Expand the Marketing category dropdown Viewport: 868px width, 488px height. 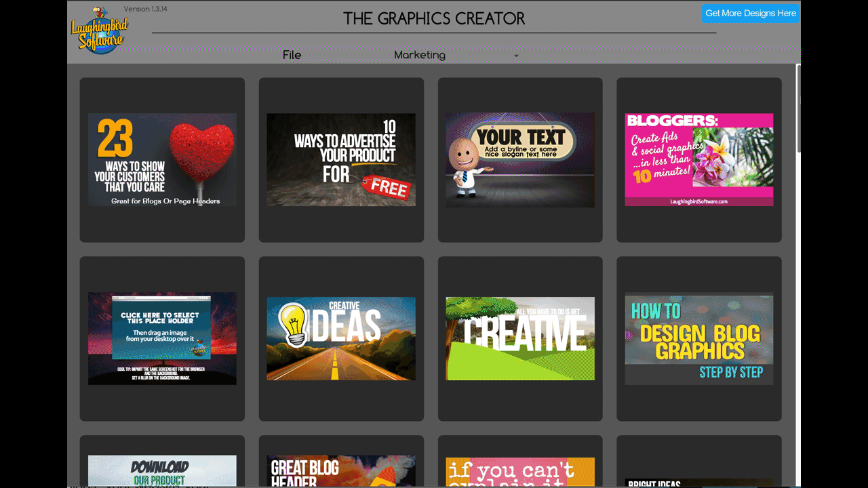click(420, 56)
